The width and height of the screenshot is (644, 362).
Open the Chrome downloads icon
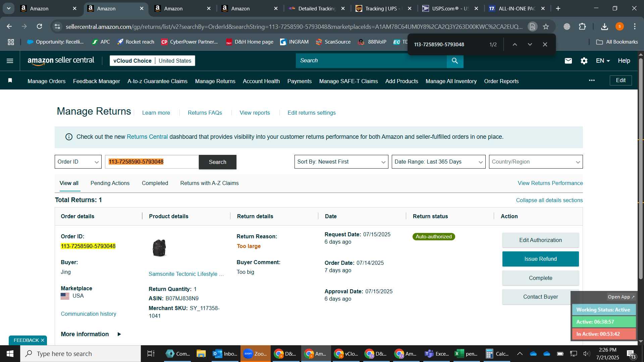pos(604,26)
